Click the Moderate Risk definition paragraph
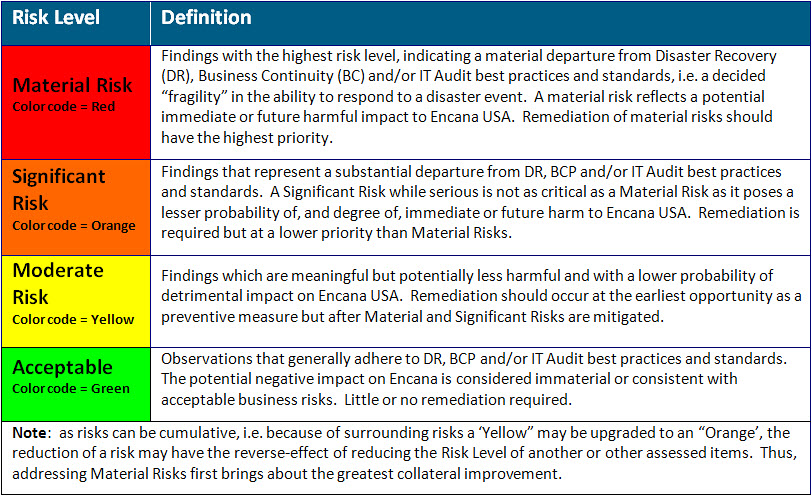 pyautogui.click(x=481, y=296)
